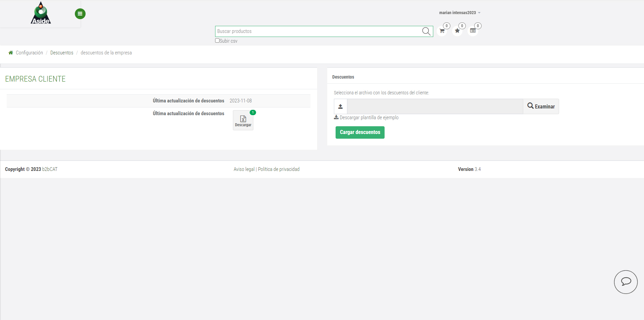
Task: Open the chat bubble widget
Action: pos(626,282)
